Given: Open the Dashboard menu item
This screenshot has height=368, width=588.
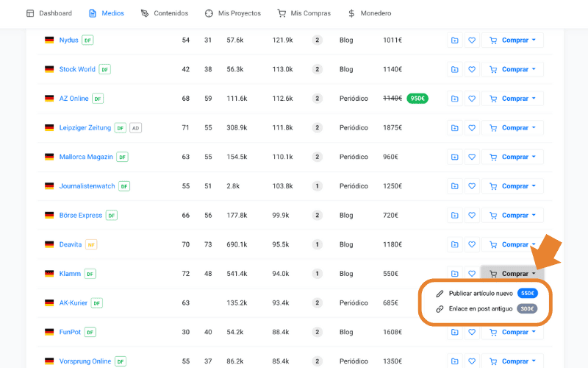Looking at the screenshot, I should (49, 13).
